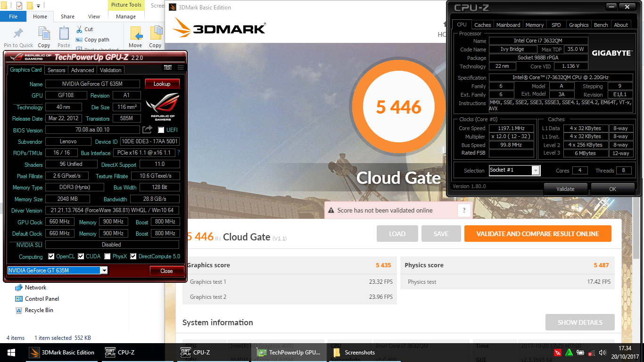
Task: Click the bus interface question mark in GPU-Z
Action: point(178,153)
